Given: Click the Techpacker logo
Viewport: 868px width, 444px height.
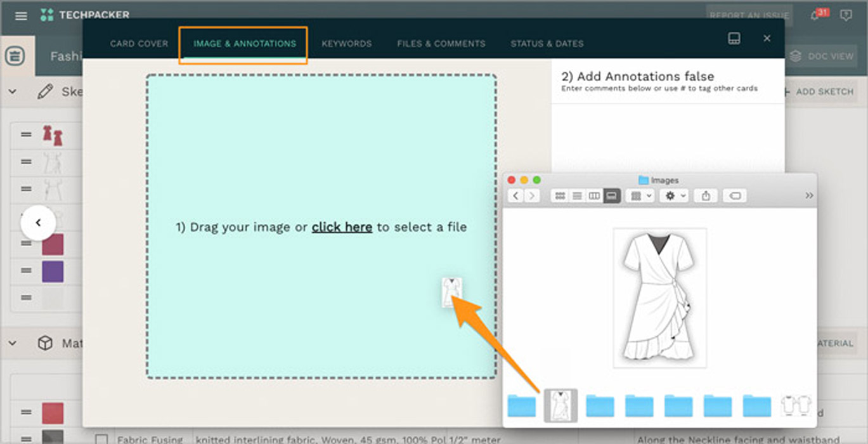Looking at the screenshot, I should [84, 15].
